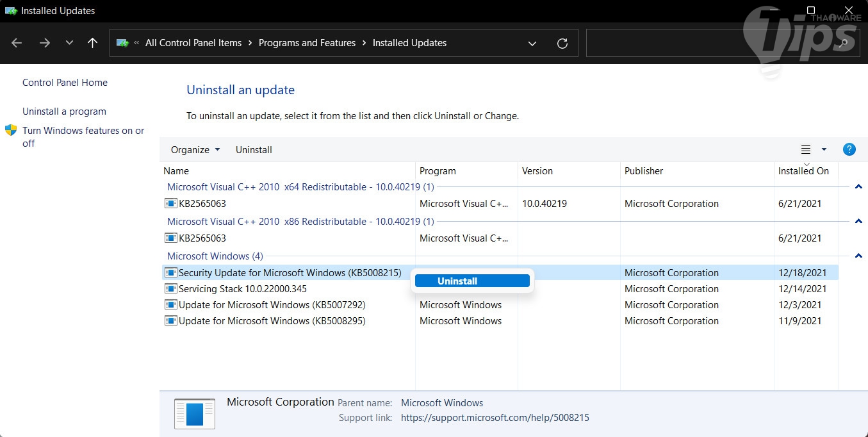Click the search magnifier icon
This screenshot has width=868, height=437.
point(844,43)
